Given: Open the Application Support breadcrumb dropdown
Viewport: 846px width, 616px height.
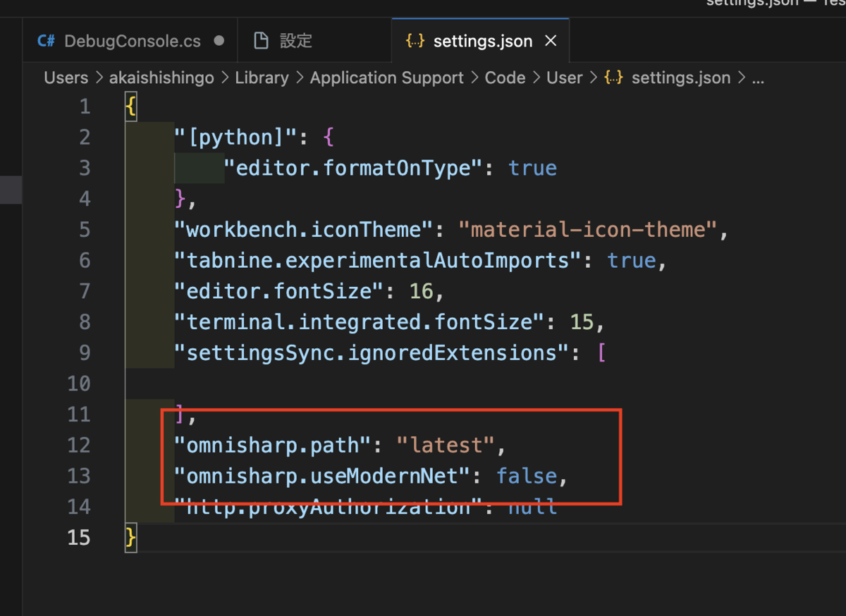Looking at the screenshot, I should (386, 78).
